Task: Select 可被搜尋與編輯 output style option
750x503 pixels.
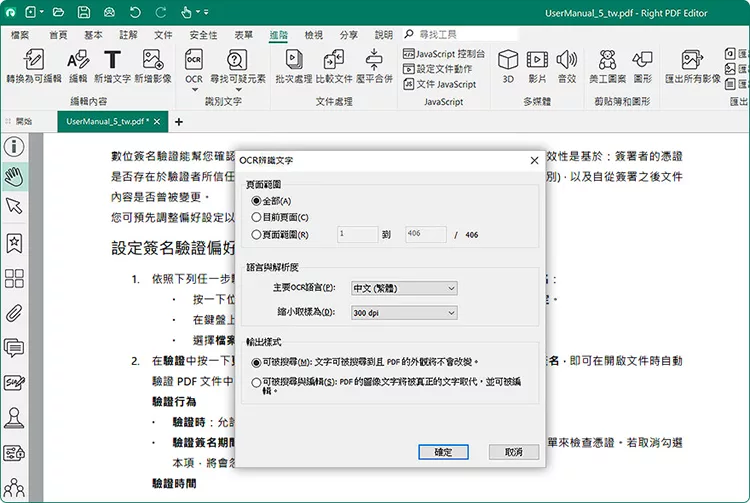Action: click(x=257, y=381)
